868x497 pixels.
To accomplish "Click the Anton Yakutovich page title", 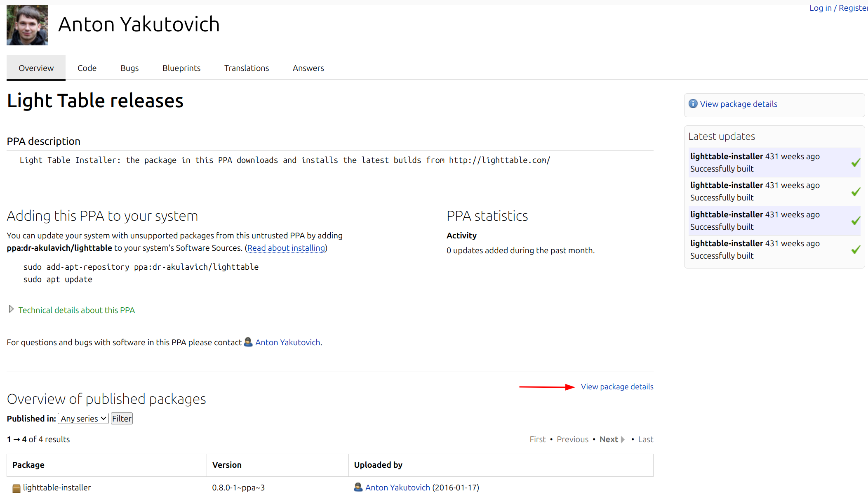I will pos(139,24).
